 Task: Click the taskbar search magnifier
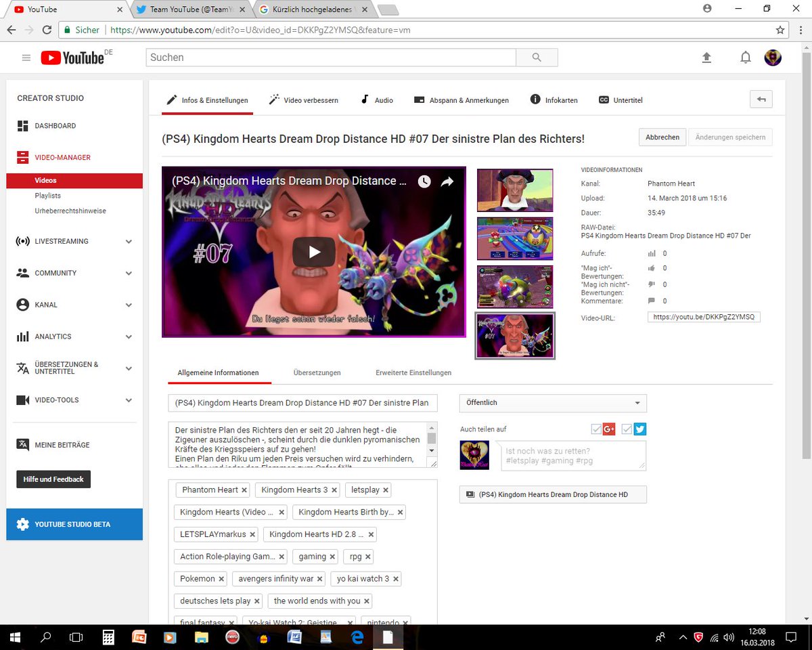point(46,637)
